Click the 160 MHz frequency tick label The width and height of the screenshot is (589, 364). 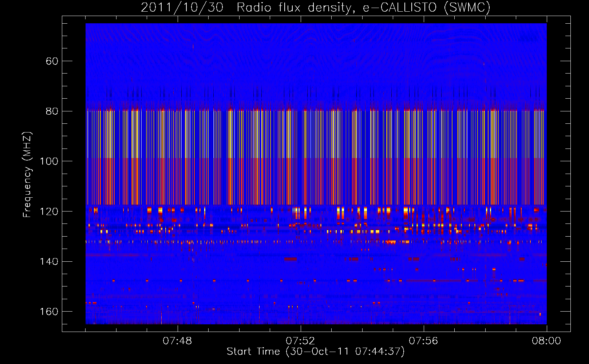pos(49,312)
